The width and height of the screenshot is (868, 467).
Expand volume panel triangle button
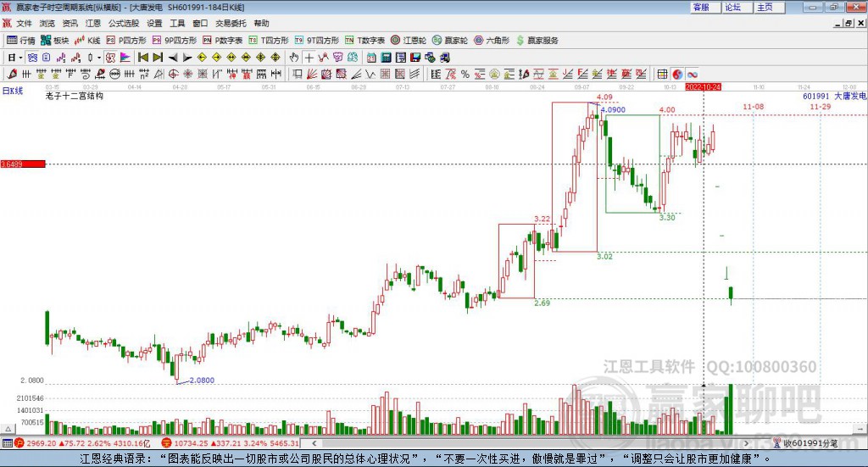click(8, 429)
